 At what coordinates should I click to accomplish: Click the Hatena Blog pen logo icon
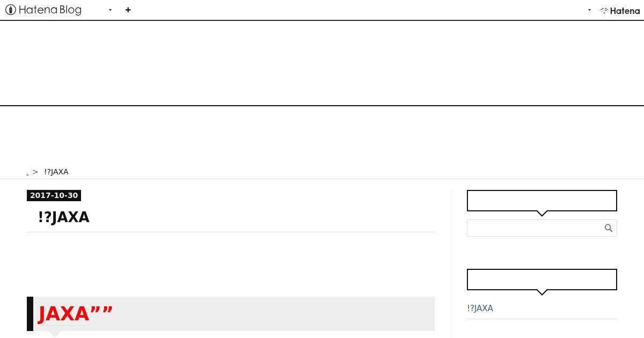tap(10, 10)
